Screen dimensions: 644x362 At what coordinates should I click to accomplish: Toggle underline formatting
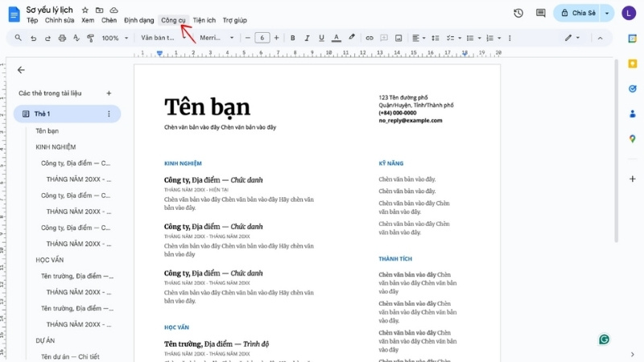coord(321,38)
